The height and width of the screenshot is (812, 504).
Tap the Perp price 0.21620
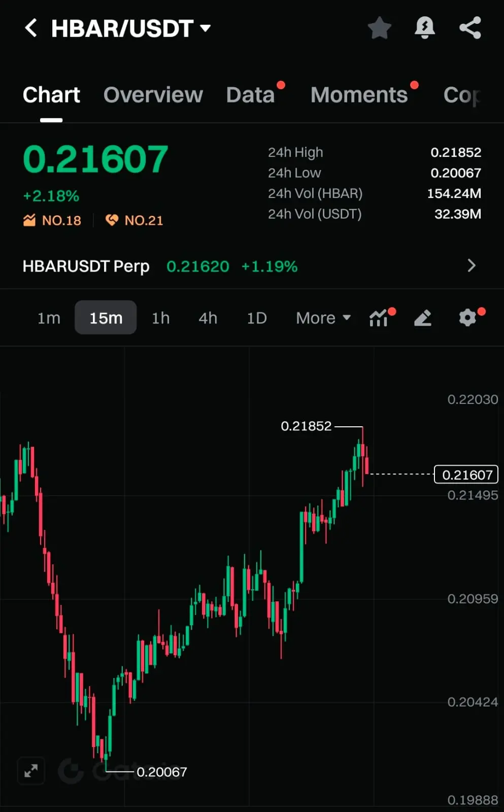[198, 266]
